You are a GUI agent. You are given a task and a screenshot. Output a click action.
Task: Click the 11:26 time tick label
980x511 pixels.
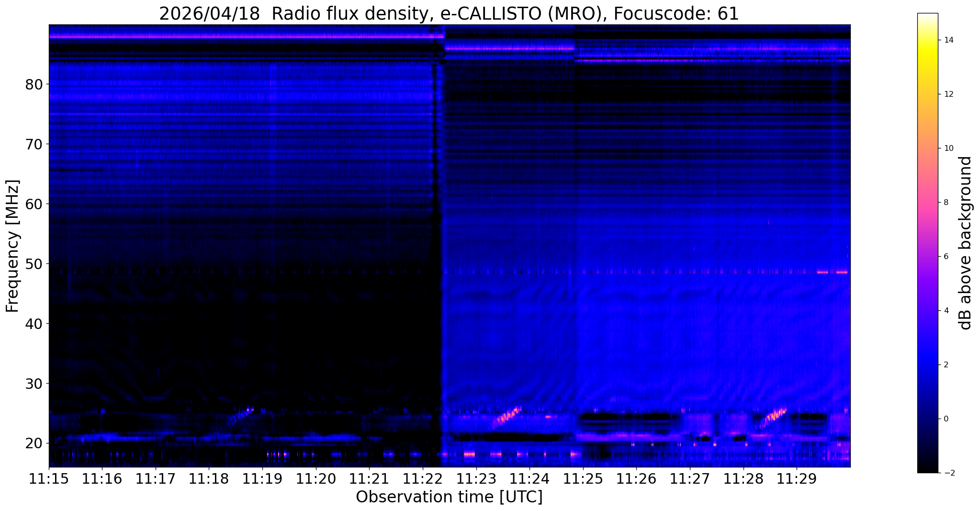click(636, 479)
